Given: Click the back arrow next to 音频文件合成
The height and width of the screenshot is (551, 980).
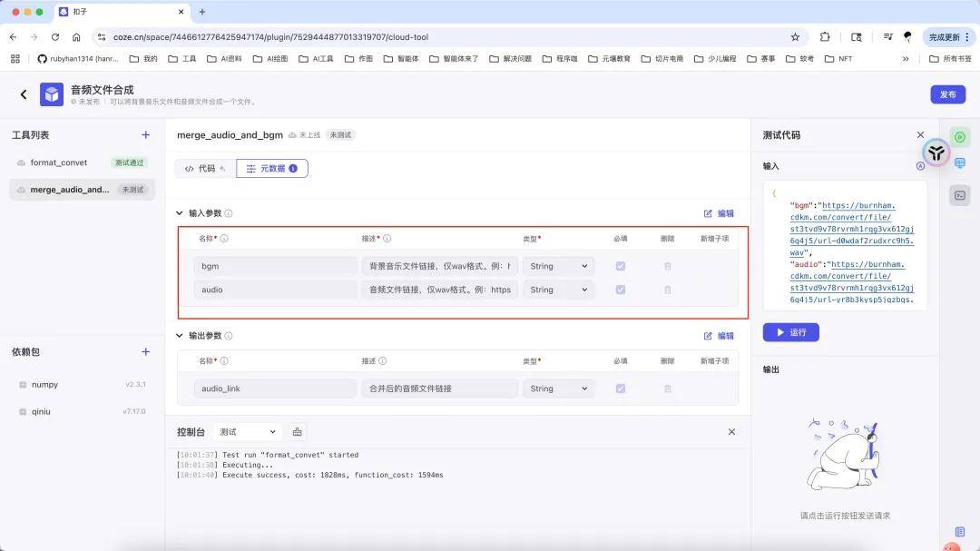Looking at the screenshot, I should click(x=24, y=94).
